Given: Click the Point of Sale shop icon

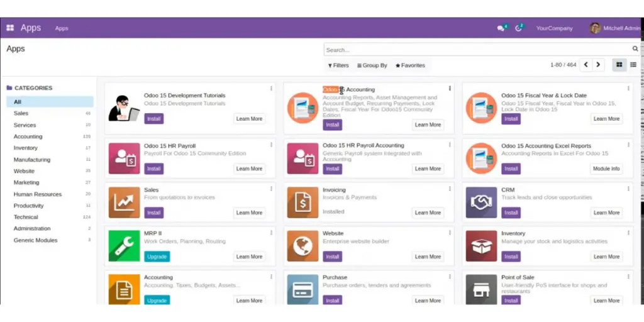Looking at the screenshot, I should click(x=481, y=289).
